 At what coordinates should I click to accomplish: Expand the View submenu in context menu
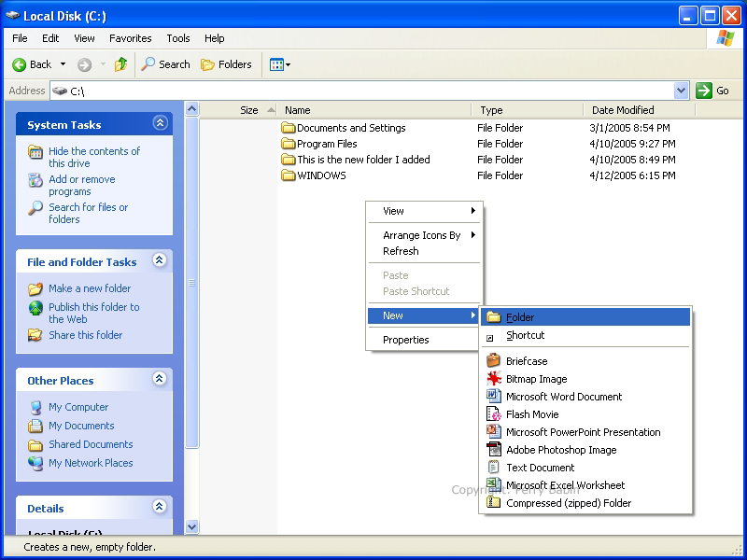[426, 211]
